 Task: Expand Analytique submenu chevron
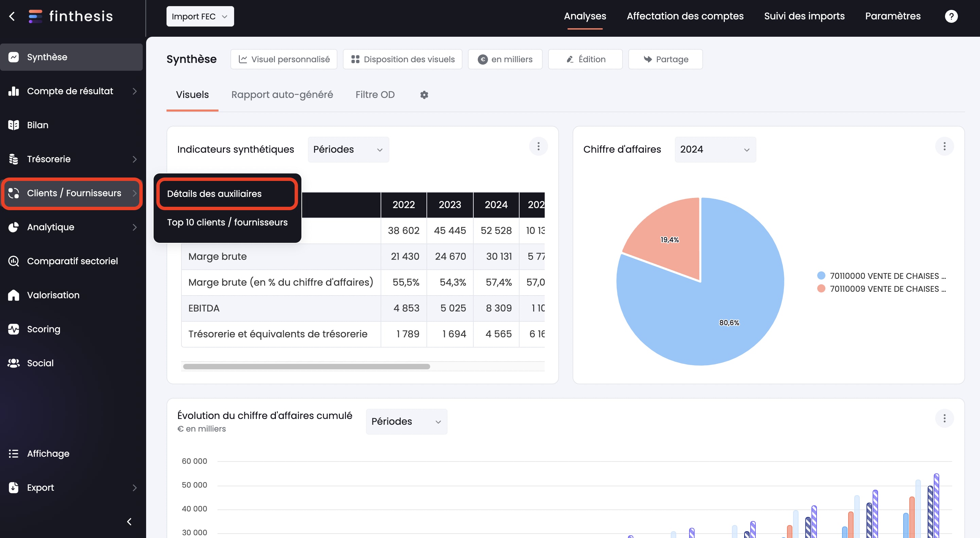135,227
